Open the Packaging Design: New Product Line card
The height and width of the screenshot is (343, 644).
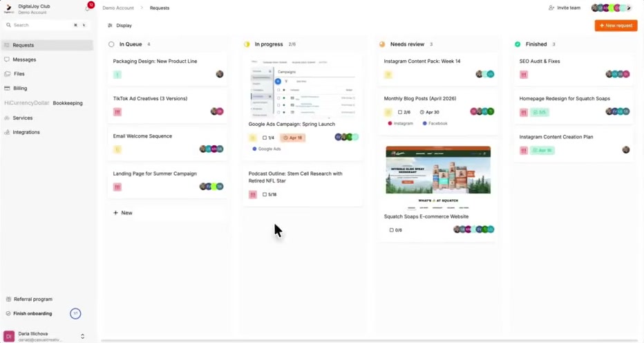[167, 69]
